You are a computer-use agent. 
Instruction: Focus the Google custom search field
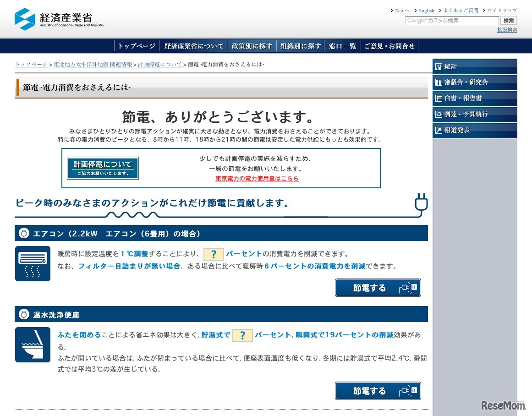pos(452,21)
